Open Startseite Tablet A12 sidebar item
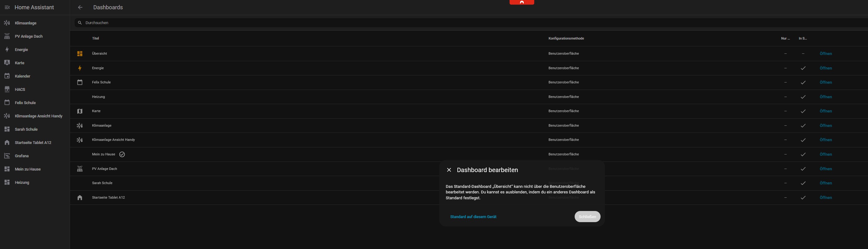The image size is (868, 249). 33,143
